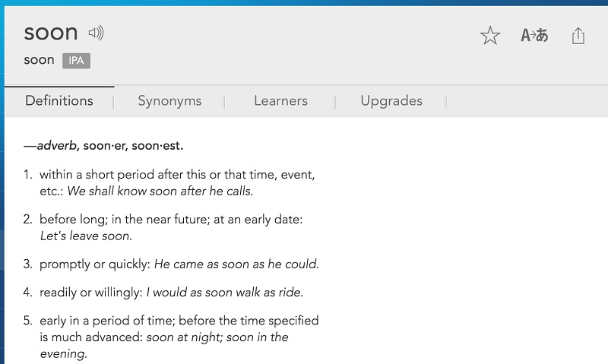The height and width of the screenshot is (364, 608).
Task: Open the translate language icon
Action: click(x=534, y=36)
